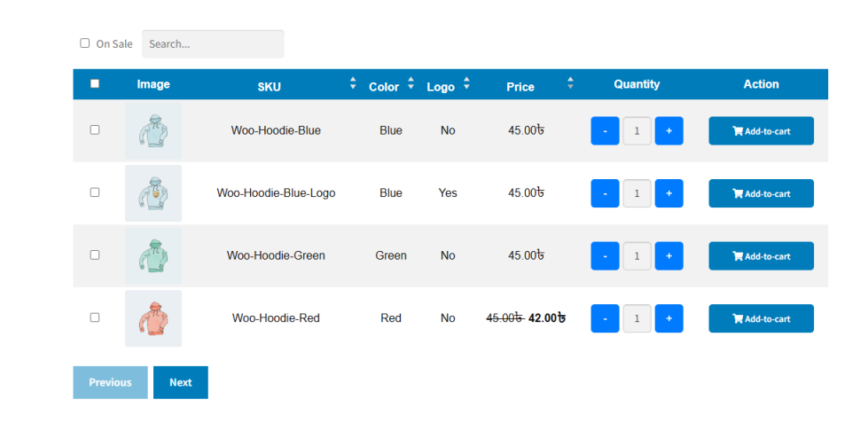868x423 pixels.
Task: Click quantity field of Woo-Hoodie-Blue-Logo
Action: 637,193
